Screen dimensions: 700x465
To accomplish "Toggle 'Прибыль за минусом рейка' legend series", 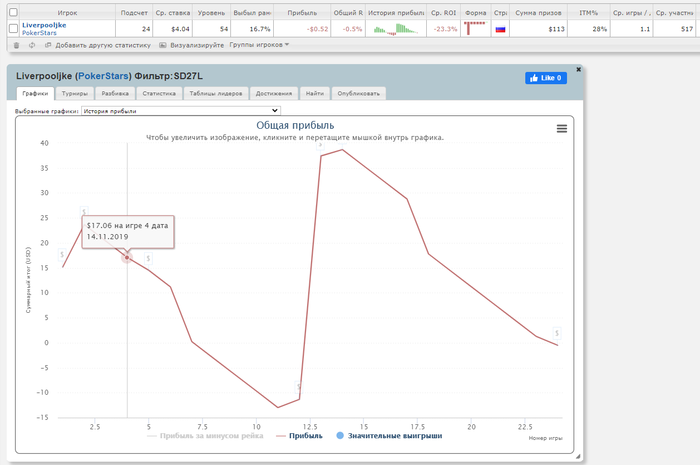I will (x=205, y=436).
